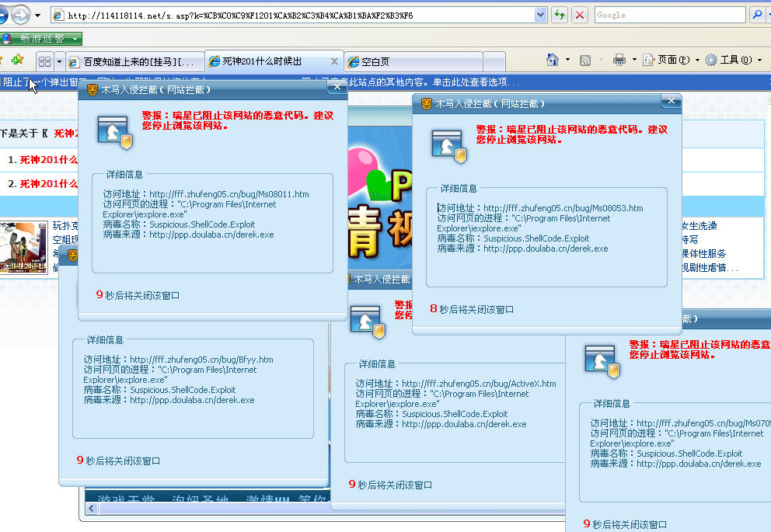Select the 死神201什么时候出 tab
The height and width of the screenshot is (532, 771).
click(x=268, y=61)
